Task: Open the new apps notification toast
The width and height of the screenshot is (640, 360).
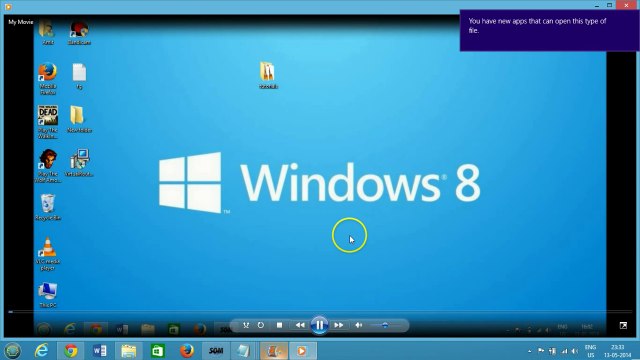Action: click(x=549, y=31)
